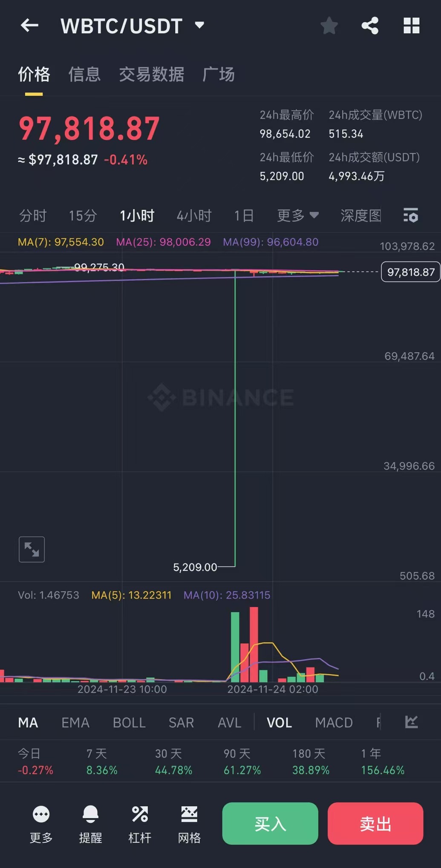Set a price alert with 提醒
The height and width of the screenshot is (868, 441).
pyautogui.click(x=90, y=824)
